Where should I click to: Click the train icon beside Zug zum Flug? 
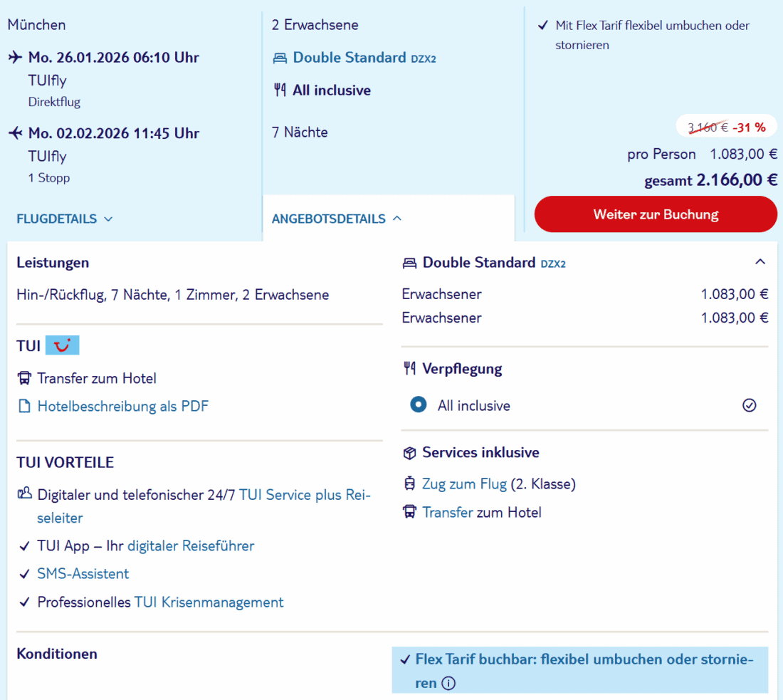tap(409, 484)
